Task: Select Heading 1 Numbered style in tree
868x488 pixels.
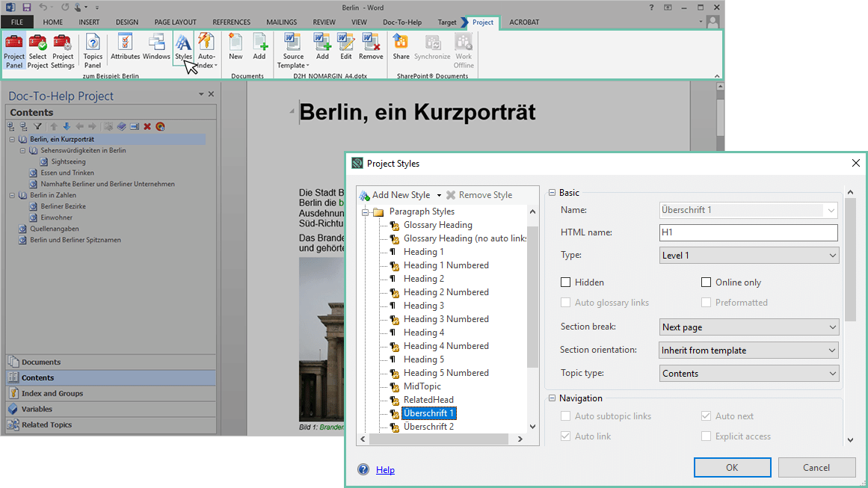Action: 446,265
